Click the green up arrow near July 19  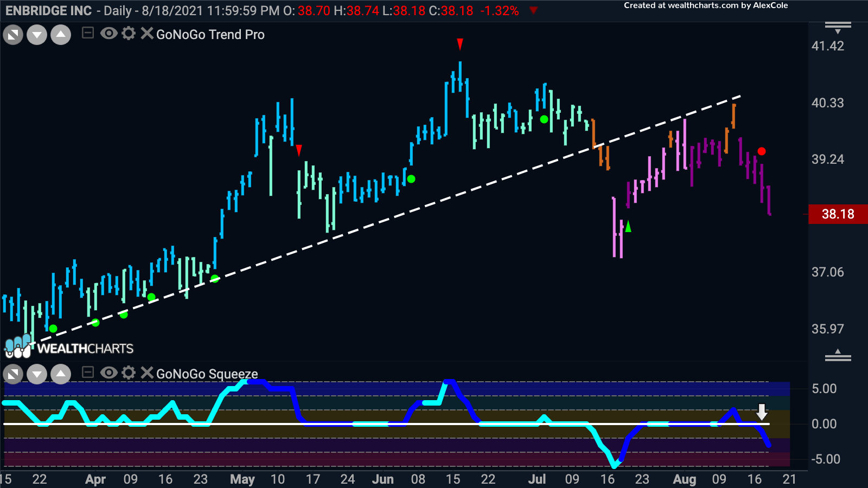click(x=628, y=226)
